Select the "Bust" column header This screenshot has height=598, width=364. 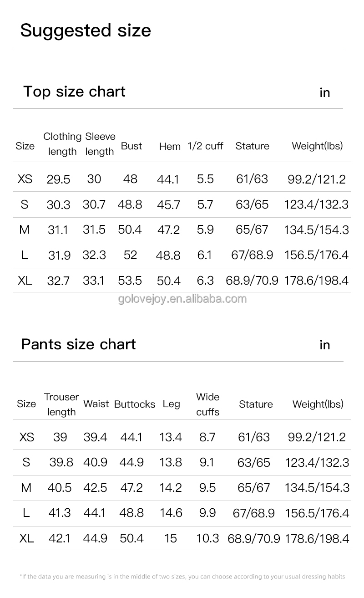[x=131, y=146]
